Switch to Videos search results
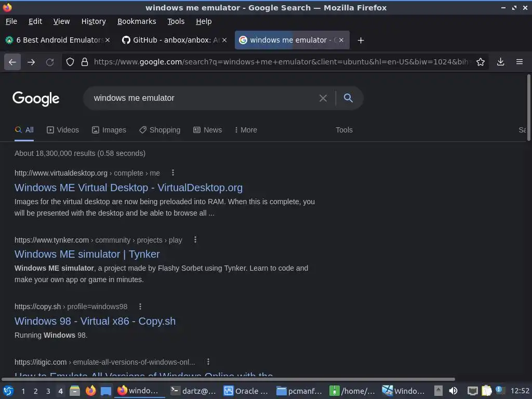Viewport: 532px width, 399px height. point(63,130)
